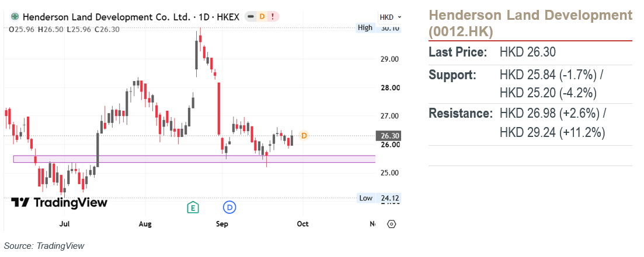The image size is (644, 257).
Task: Click the HKD 26.30 last price value
Action: [x=527, y=52]
